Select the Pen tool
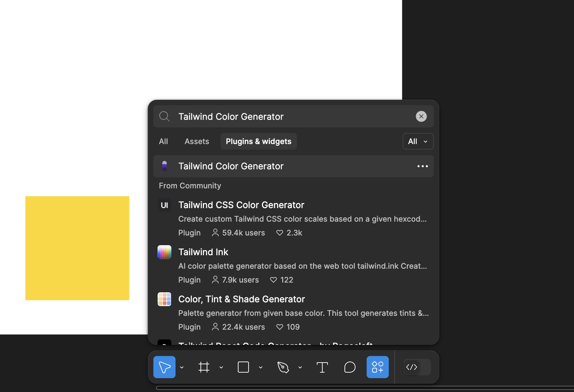The image size is (574, 392). (283, 367)
